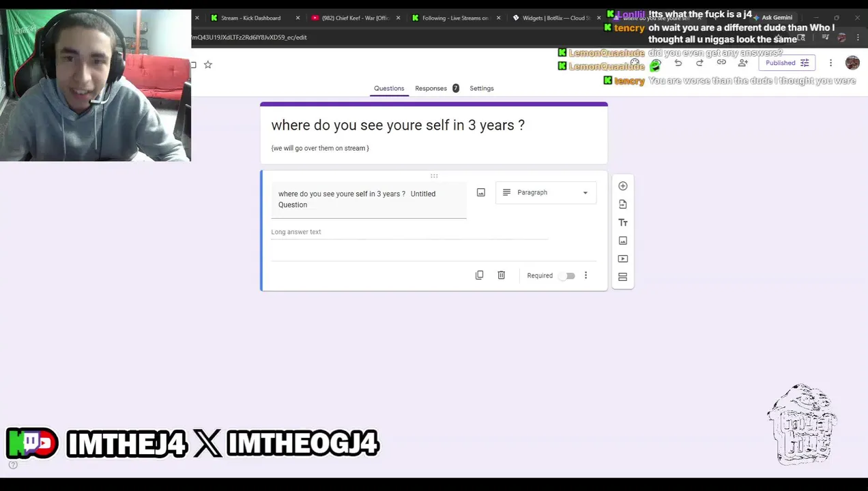Switch to the Questions tab

point(389,88)
